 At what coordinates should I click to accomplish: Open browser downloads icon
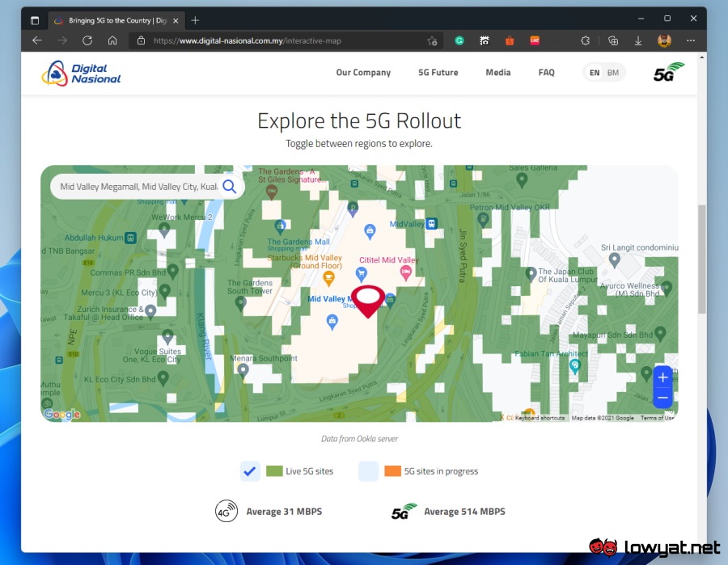[x=638, y=40]
